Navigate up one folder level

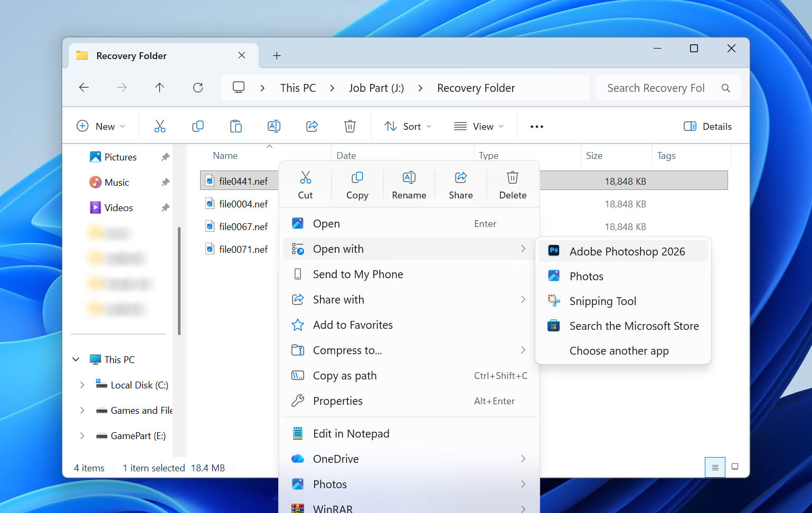tap(160, 88)
